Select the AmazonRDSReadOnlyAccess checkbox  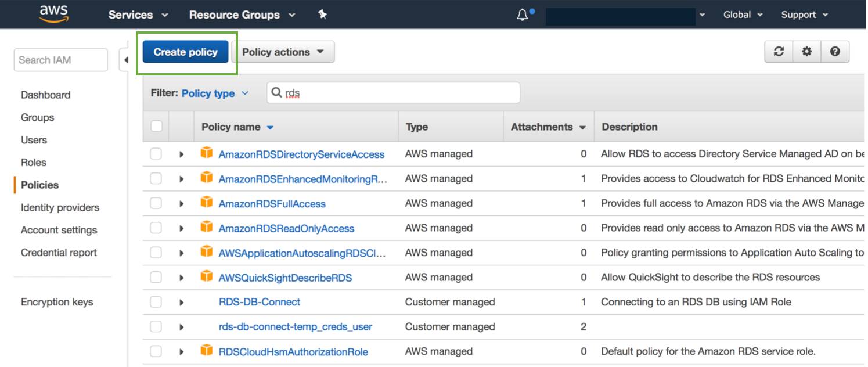point(156,228)
